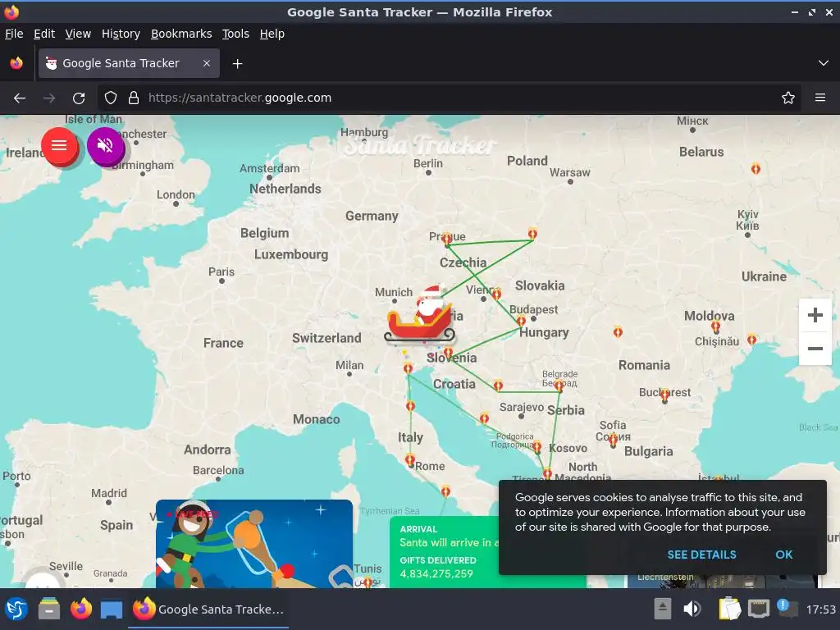Viewport: 840px width, 630px height.
Task: Select the gift marker west of Croatia label
Action: point(409,368)
